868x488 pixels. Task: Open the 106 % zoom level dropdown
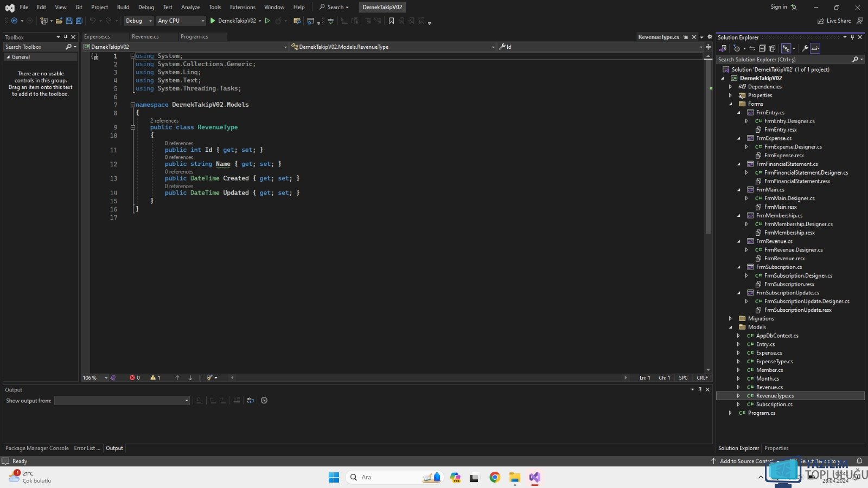click(95, 377)
